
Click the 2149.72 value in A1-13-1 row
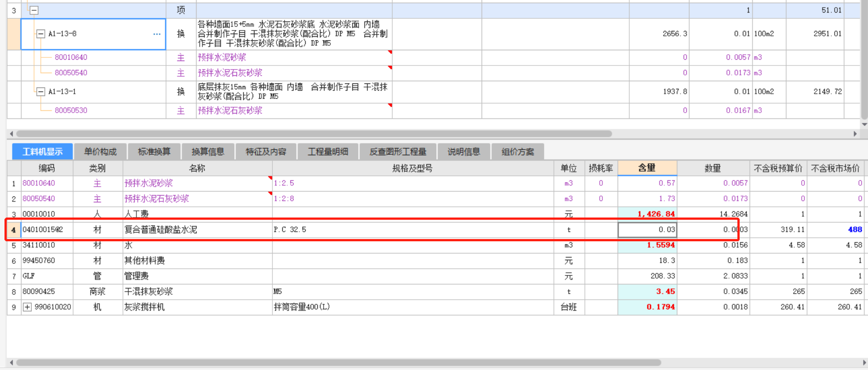pyautogui.click(x=827, y=91)
